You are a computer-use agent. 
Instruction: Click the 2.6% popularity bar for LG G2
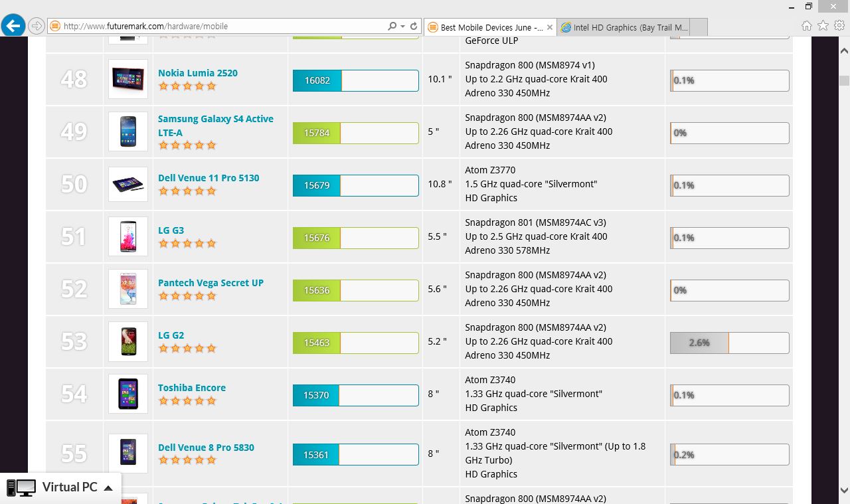point(730,343)
